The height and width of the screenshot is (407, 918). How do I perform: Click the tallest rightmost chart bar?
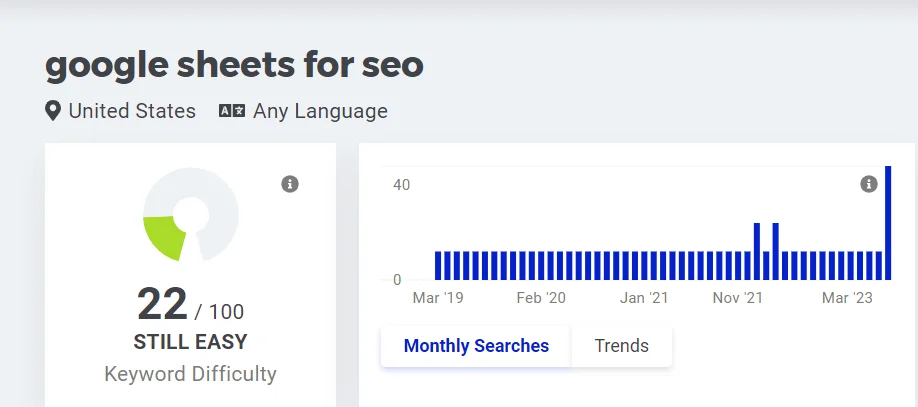(x=888, y=223)
